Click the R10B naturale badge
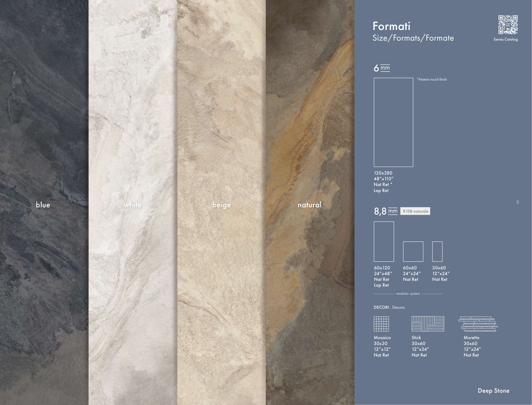Screen dimensions: 532x405 pos(415,211)
